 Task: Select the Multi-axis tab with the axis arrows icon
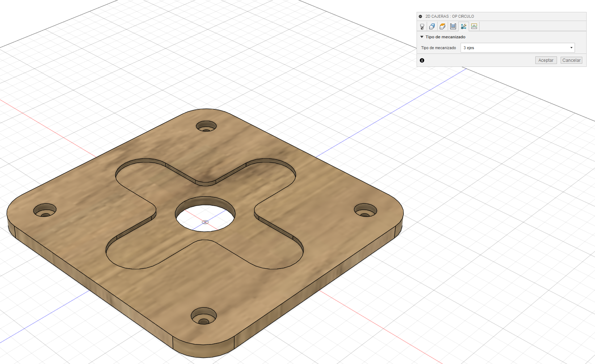(x=463, y=26)
